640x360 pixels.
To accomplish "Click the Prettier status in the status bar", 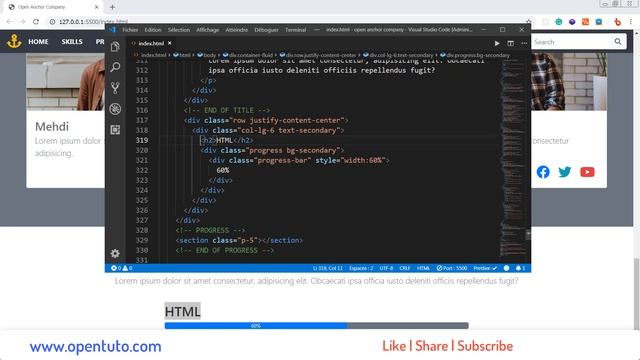I will (485, 268).
